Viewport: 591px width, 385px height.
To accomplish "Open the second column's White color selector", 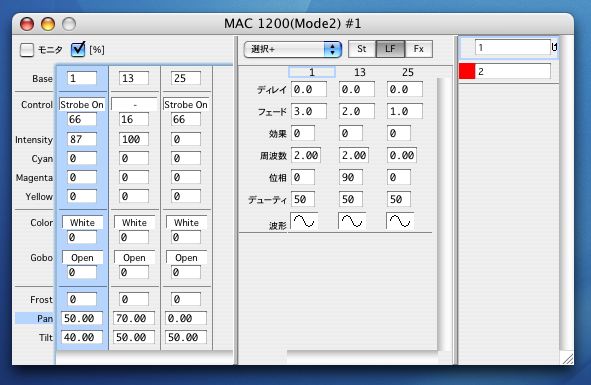I will pos(135,222).
